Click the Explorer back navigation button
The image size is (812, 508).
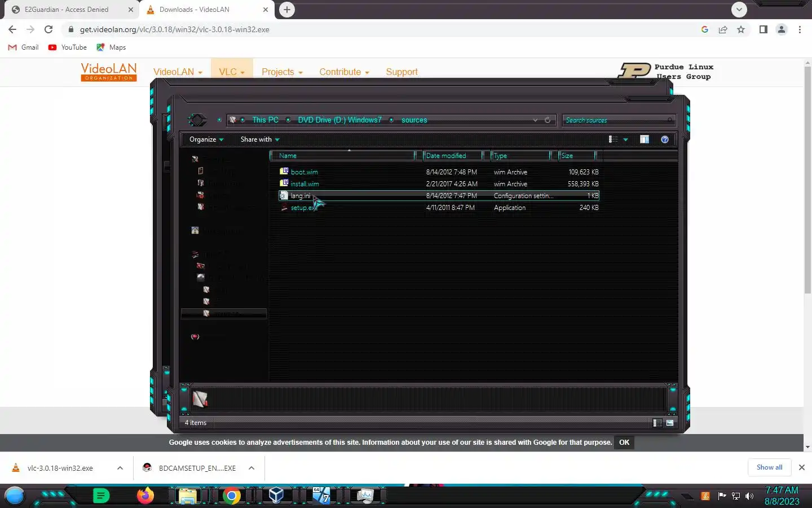[197, 120]
